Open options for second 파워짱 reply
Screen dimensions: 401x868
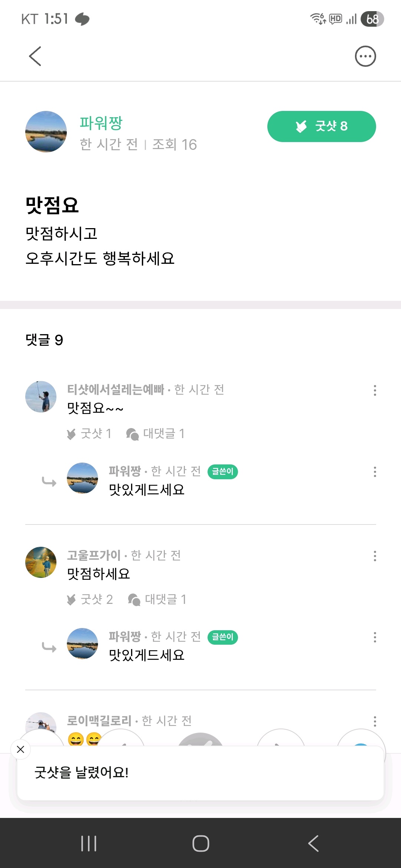coord(375,637)
